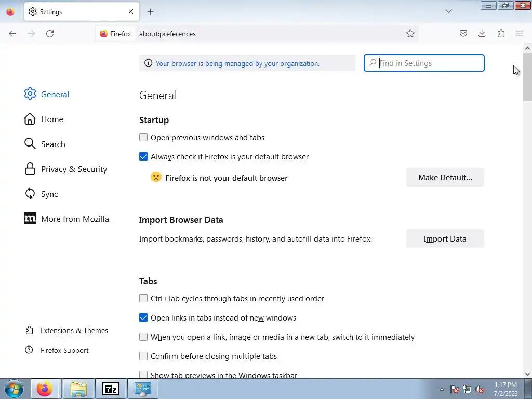Open the control panel taskbar icon

pyautogui.click(x=142, y=389)
